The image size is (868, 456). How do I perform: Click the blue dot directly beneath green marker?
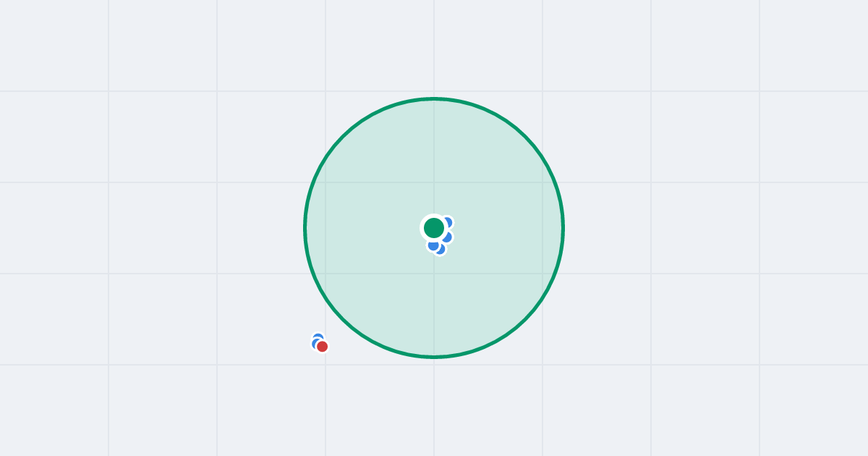[x=433, y=245]
